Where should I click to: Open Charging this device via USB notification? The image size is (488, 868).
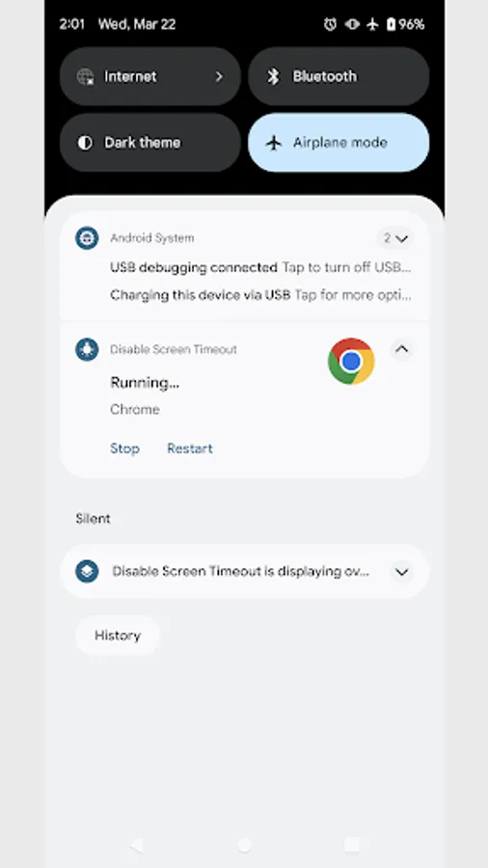[260, 295]
